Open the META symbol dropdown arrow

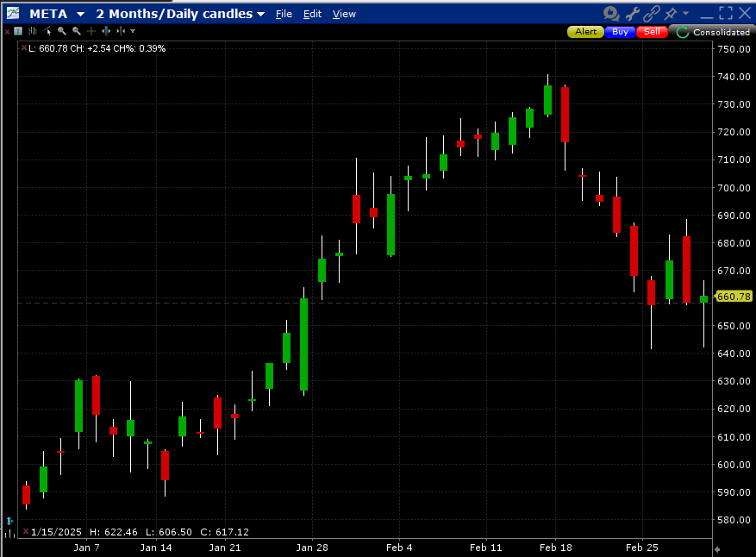[x=80, y=15]
